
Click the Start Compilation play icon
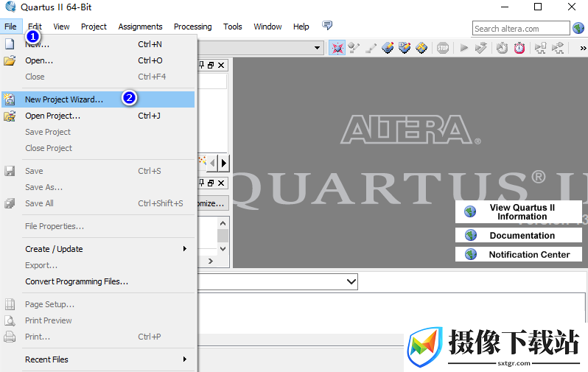tap(464, 48)
